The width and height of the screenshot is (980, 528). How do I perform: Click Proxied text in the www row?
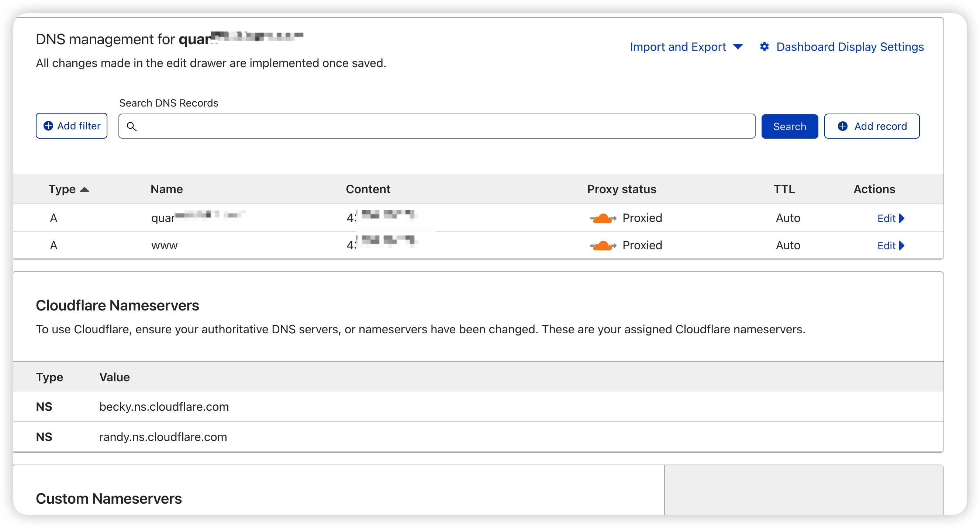click(642, 246)
